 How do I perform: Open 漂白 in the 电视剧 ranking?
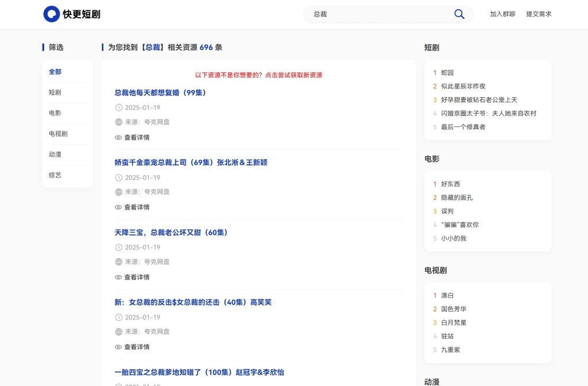point(447,296)
